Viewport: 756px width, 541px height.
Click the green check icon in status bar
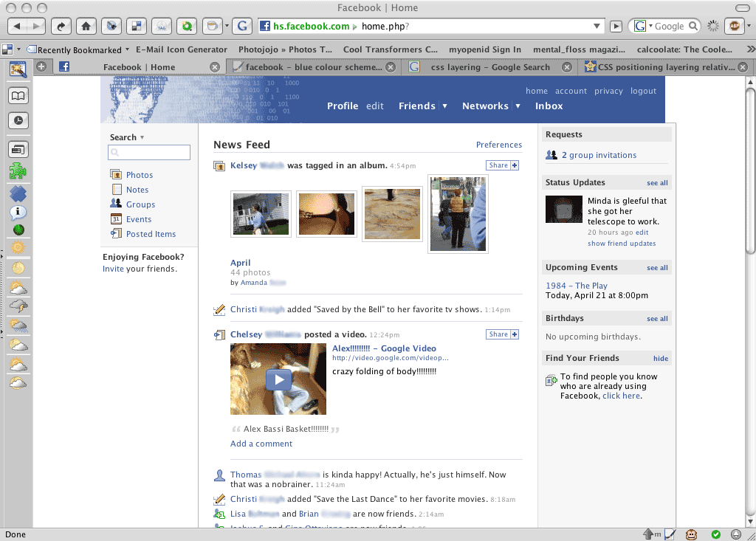[716, 534]
